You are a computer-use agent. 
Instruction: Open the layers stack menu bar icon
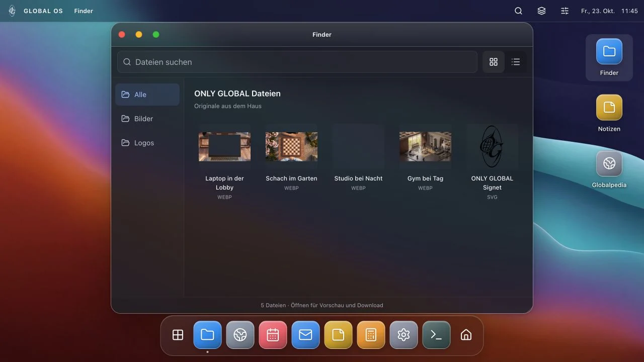541,11
